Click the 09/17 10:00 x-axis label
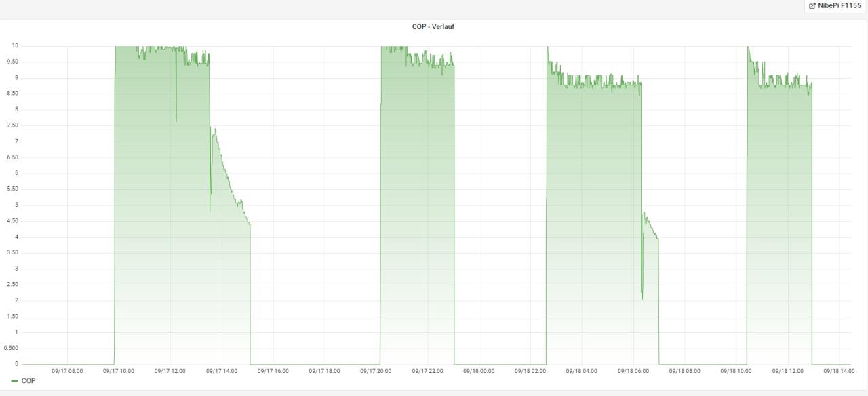Image resolution: width=868 pixels, height=396 pixels. pyautogui.click(x=119, y=371)
